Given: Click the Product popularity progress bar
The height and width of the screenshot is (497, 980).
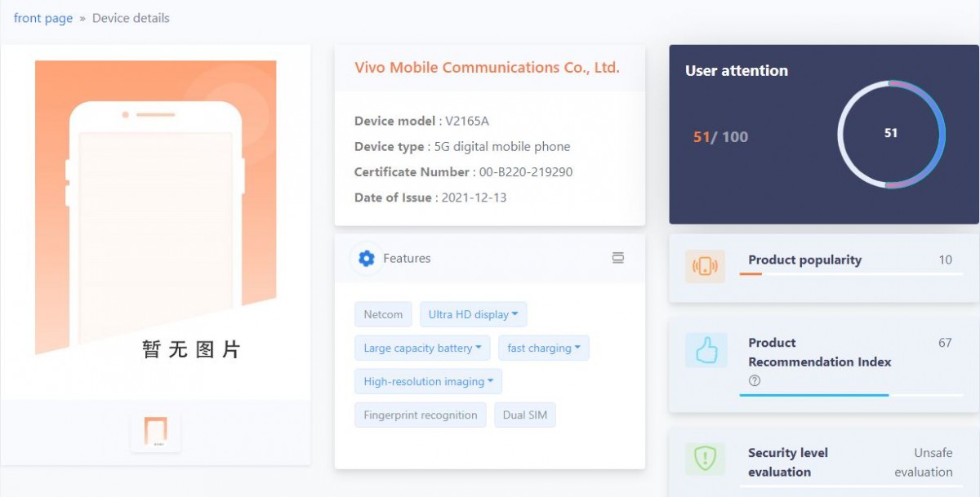Looking at the screenshot, I should [851, 274].
